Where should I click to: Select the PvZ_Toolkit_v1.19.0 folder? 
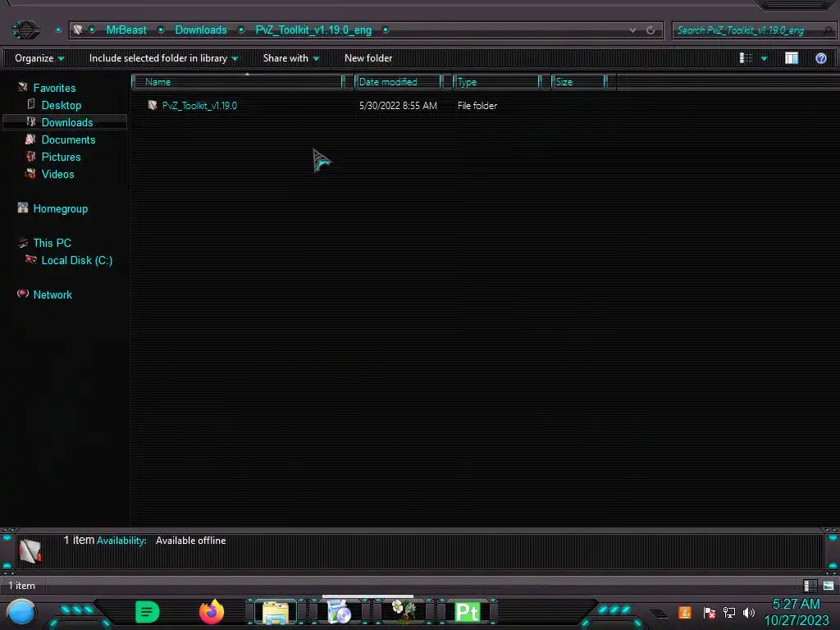(199, 106)
